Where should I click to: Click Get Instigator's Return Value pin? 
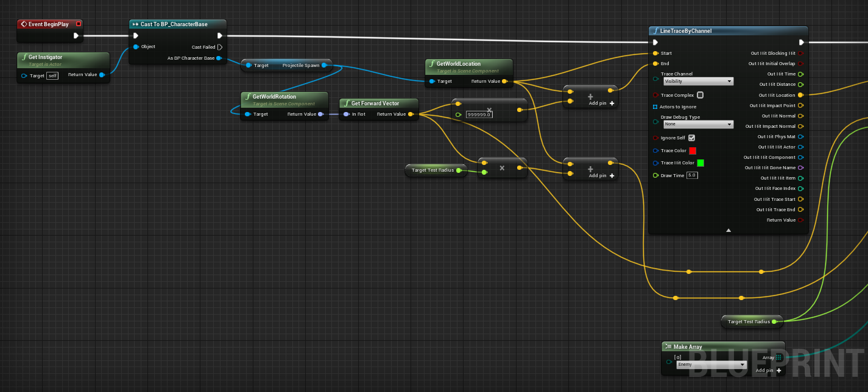102,75
